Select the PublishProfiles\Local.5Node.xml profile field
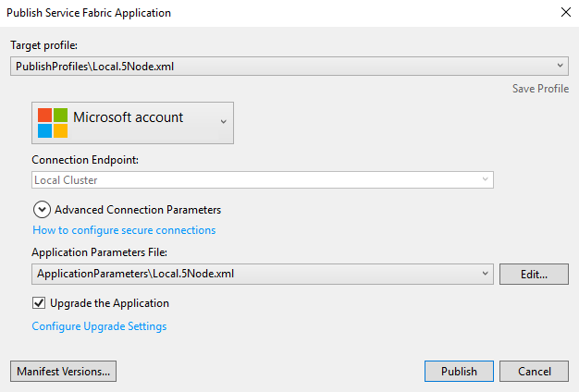The width and height of the screenshot is (579, 392). coord(289,66)
